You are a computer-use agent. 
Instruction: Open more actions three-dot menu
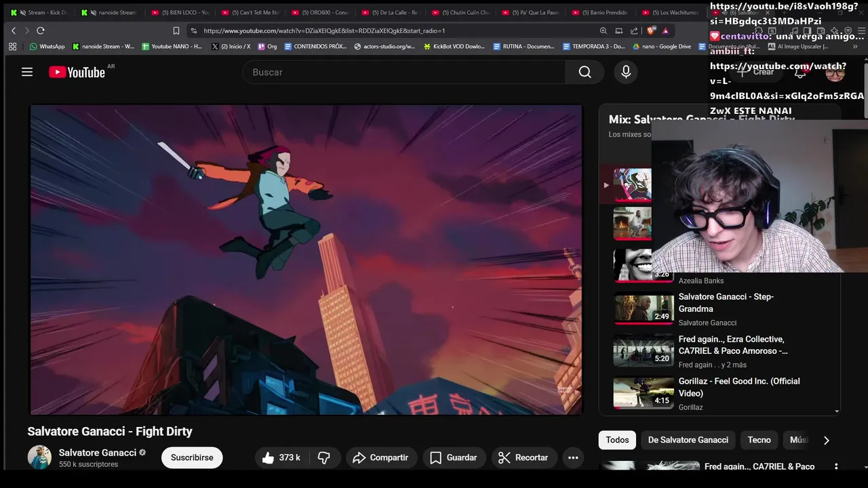tap(573, 457)
